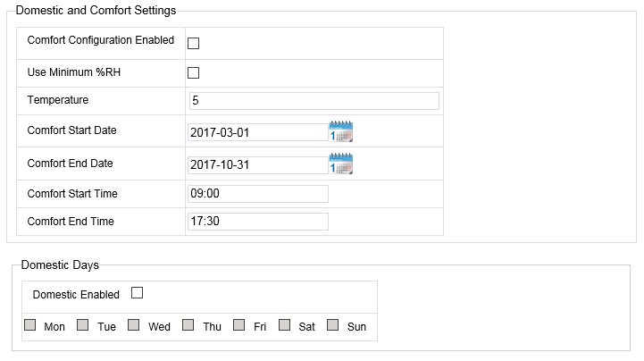Focus the Comfort Start Date field
Image resolution: width=644 pixels, height=361 pixels.
(257, 132)
